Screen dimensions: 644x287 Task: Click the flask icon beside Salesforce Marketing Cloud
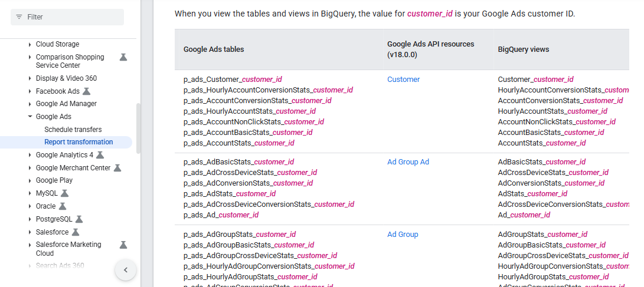pos(123,245)
